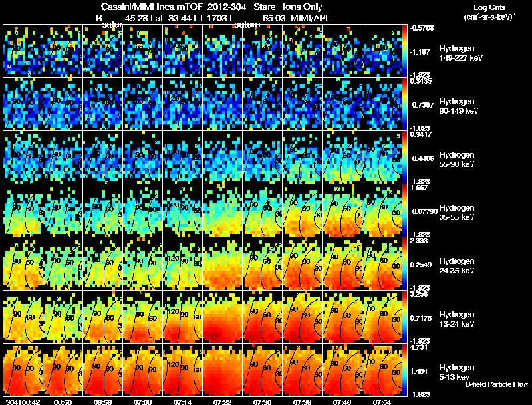This screenshot has height=405, width=532.
Task: Select the 'Hydrogen 55-90 keV' row label
Action: click(x=457, y=160)
